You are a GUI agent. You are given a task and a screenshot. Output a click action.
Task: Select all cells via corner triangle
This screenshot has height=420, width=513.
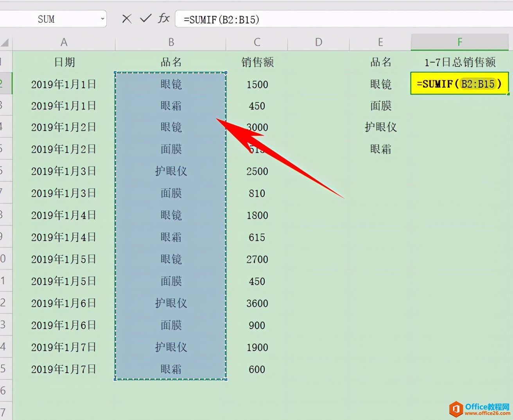(x=5, y=42)
